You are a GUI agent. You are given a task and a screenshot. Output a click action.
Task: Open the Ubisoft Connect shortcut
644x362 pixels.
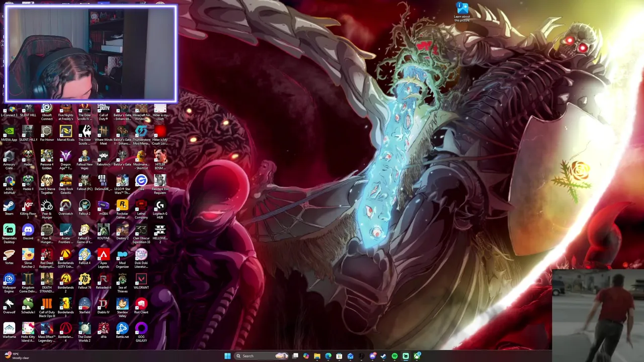point(47,111)
